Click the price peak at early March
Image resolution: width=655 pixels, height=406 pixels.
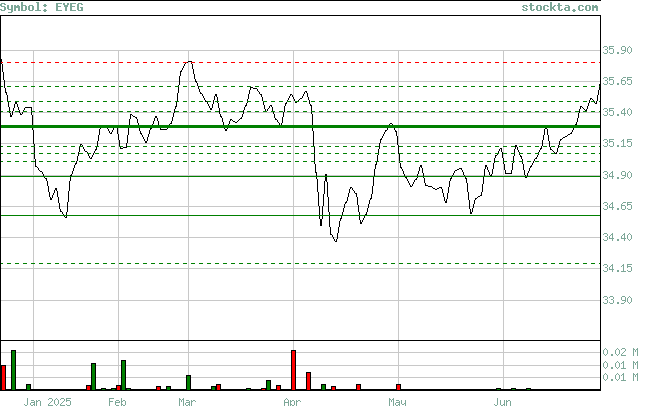[189, 62]
